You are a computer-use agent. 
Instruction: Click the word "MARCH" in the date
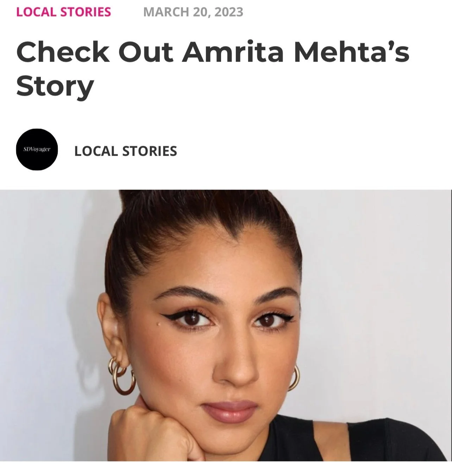(x=166, y=12)
